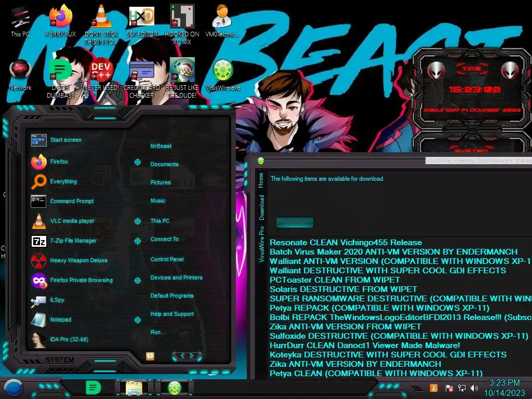The width and height of the screenshot is (532, 399).
Task: Select Koteyka DESTRUCTIVE entry in list
Action: tap(388, 354)
